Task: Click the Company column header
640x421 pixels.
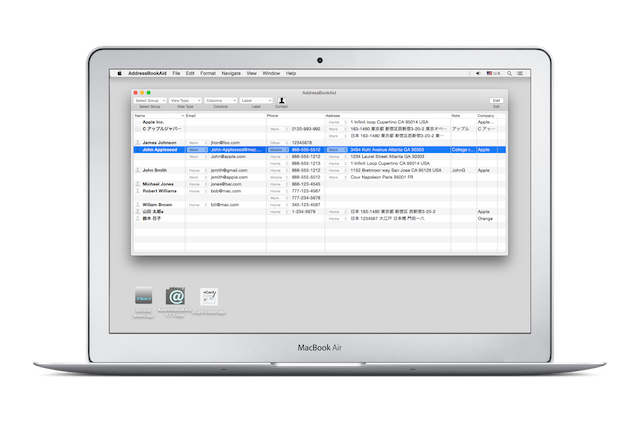Action: [487, 116]
